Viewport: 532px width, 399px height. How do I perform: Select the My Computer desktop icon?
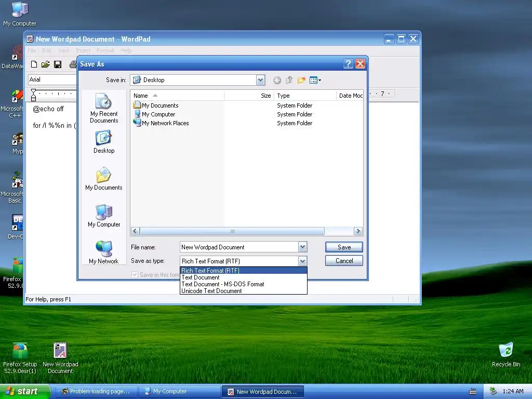click(20, 14)
